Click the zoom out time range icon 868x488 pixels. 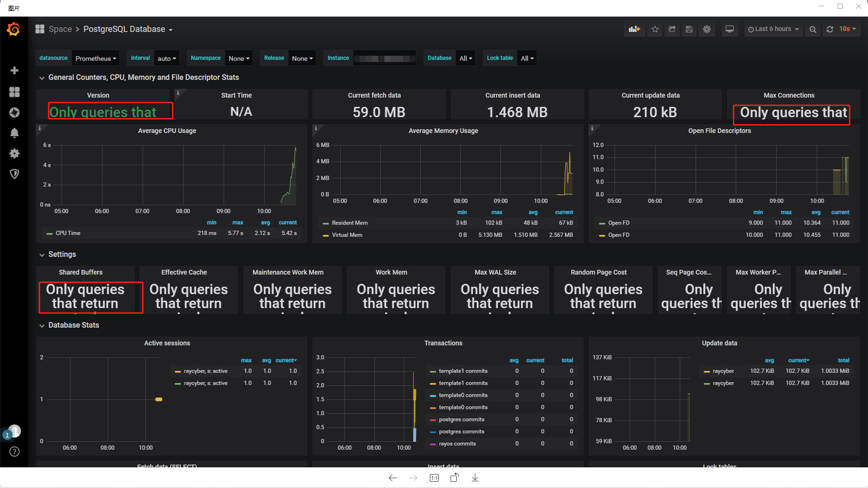(x=813, y=29)
